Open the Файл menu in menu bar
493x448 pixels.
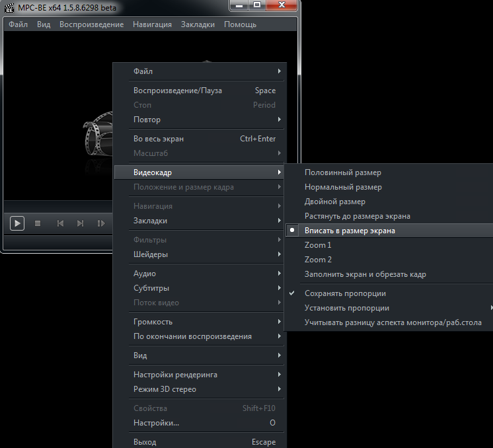[x=18, y=24]
